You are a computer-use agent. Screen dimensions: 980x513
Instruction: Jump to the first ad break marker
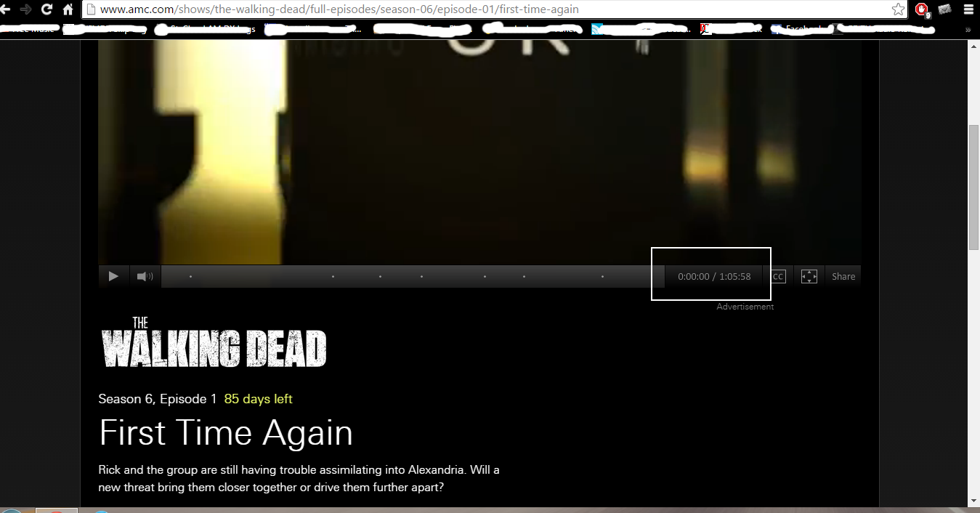coord(191,276)
